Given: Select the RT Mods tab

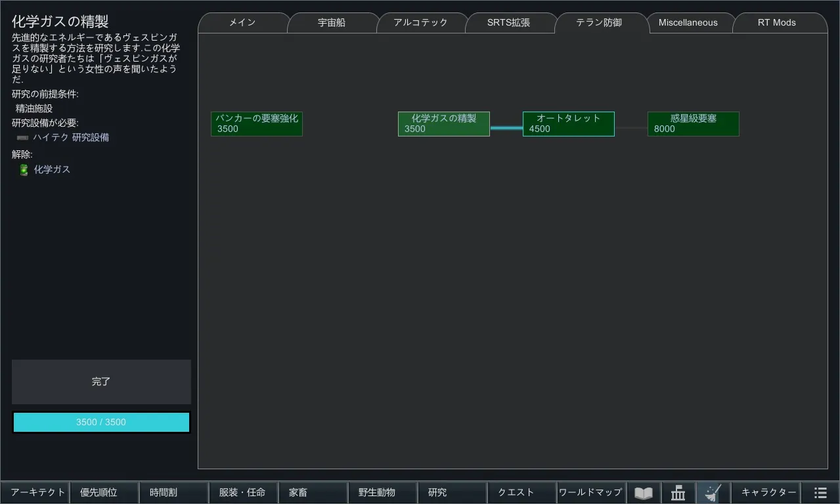Looking at the screenshot, I should point(776,22).
